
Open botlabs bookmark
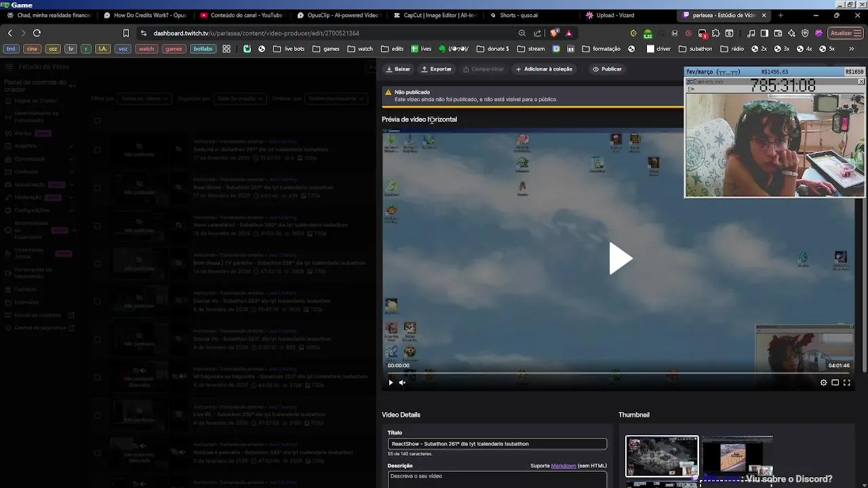[203, 49]
